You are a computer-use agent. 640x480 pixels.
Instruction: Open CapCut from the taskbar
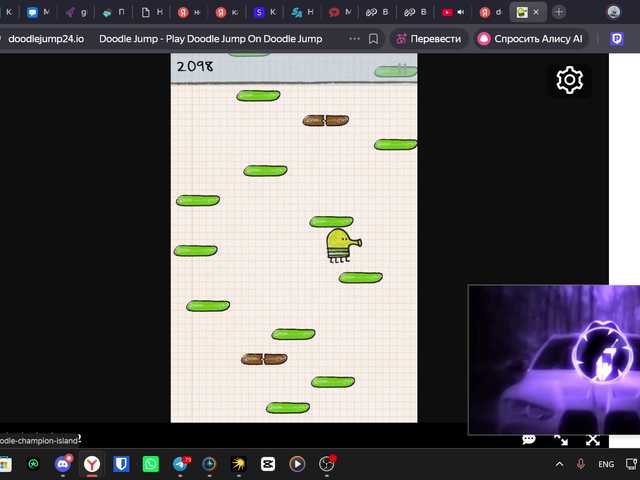(x=268, y=464)
